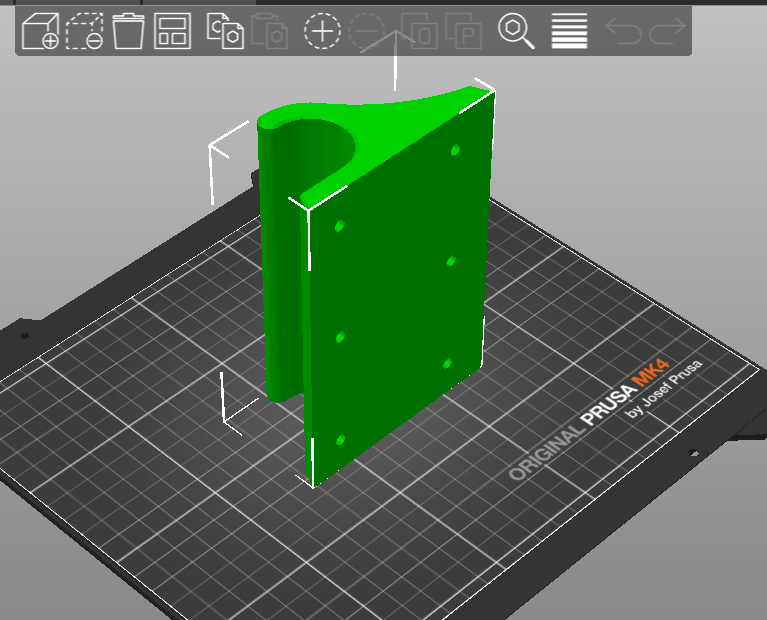Click the bottom-left screw hole on the model
The image size is (767, 620).
click(x=341, y=440)
